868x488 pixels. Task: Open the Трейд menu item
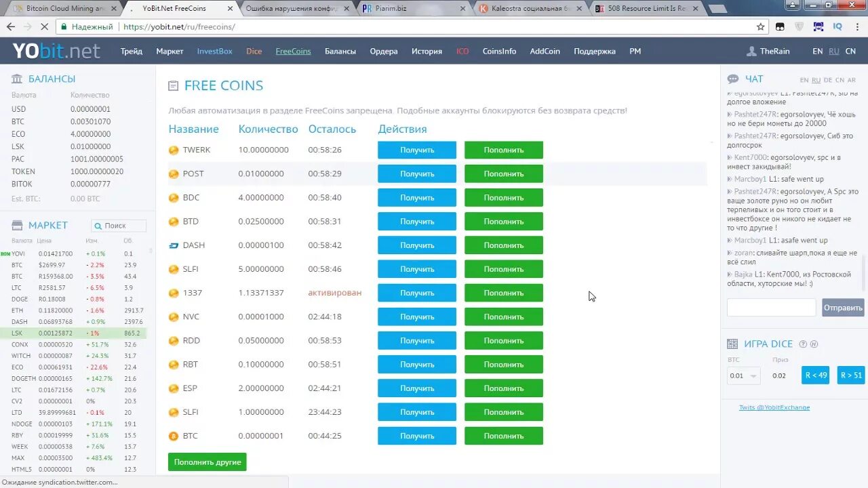click(132, 52)
